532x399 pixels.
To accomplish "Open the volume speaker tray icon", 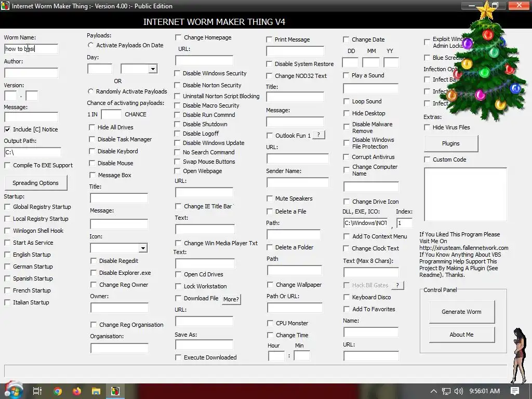I will (458, 391).
